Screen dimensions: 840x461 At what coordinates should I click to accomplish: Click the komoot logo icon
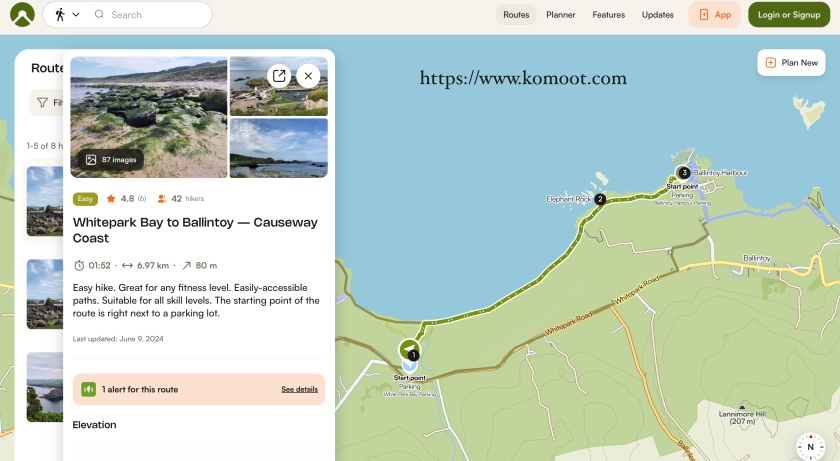click(x=21, y=15)
